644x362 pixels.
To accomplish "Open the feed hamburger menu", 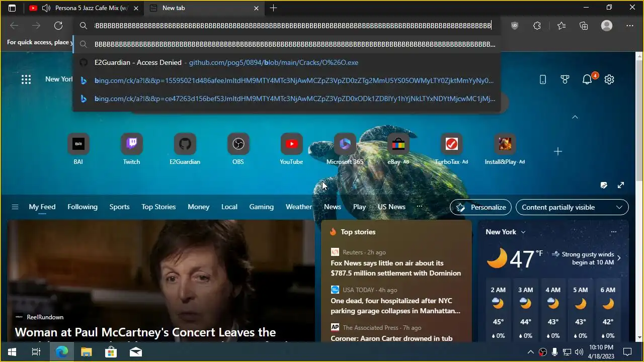I will coord(15,207).
